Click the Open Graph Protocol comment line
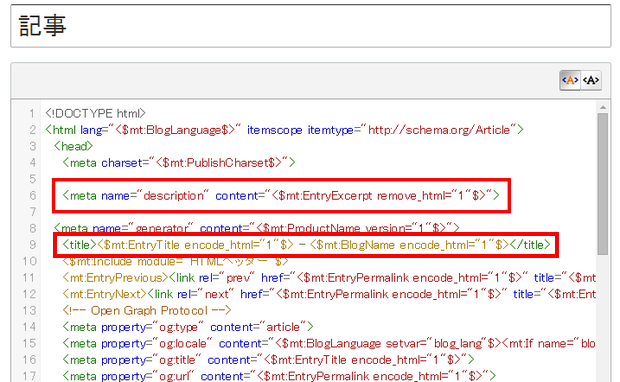This screenshot has height=382, width=620. [147, 310]
